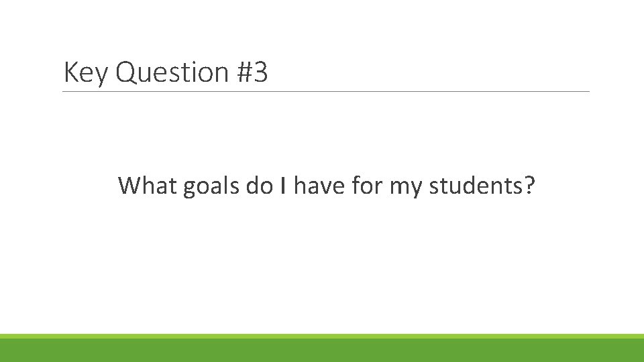Click the word 'Key' in the title
This screenshot has width=644, height=362.
(85, 72)
